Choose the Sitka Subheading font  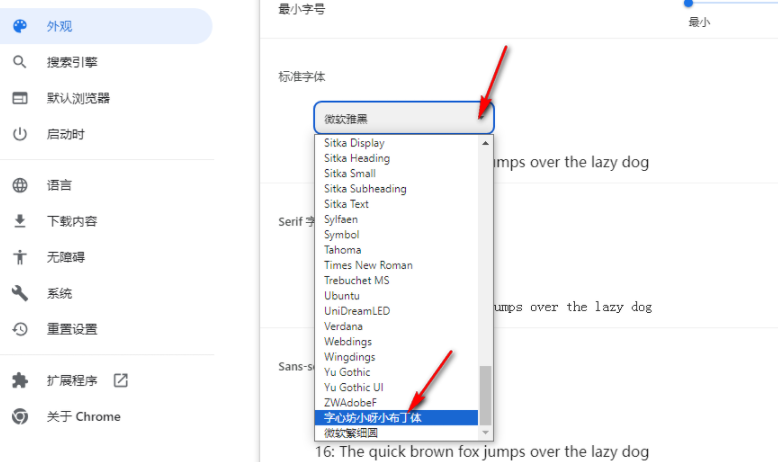point(396,189)
